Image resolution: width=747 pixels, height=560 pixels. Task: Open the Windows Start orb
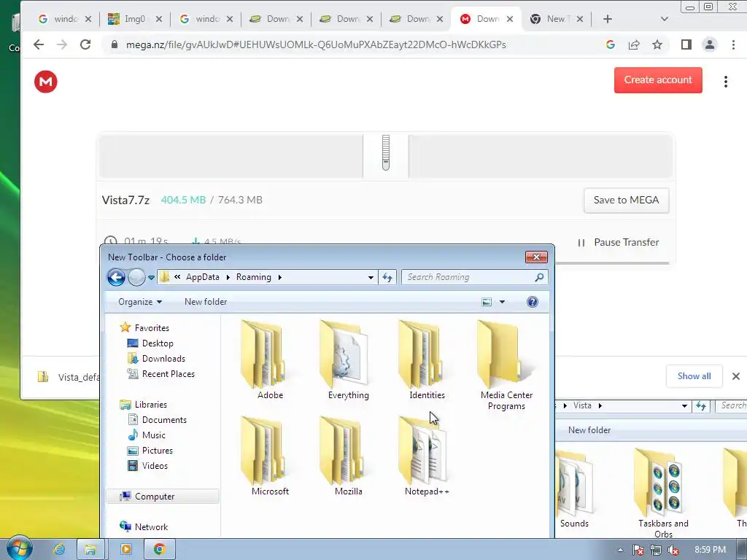(19, 548)
